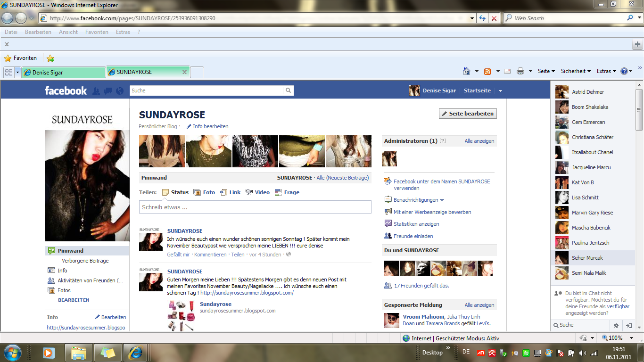
Task: Click the Schreib etwas status field
Action: click(x=255, y=207)
